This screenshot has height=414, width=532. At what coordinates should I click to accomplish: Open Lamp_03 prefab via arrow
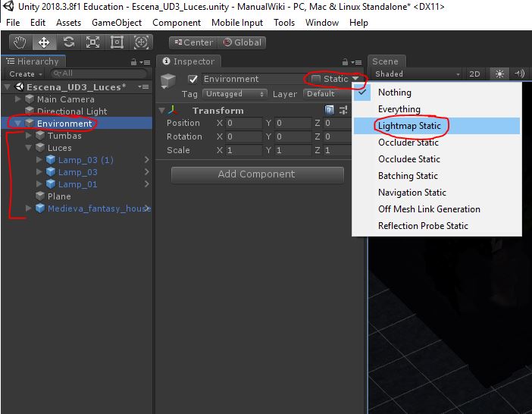click(146, 171)
